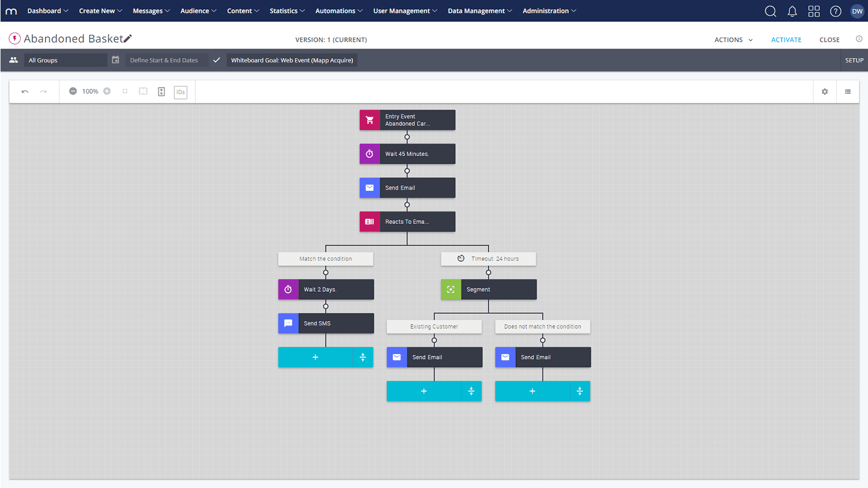Open whiteboard settings via the gear icon
Image resolution: width=868 pixels, height=488 pixels.
click(x=824, y=92)
